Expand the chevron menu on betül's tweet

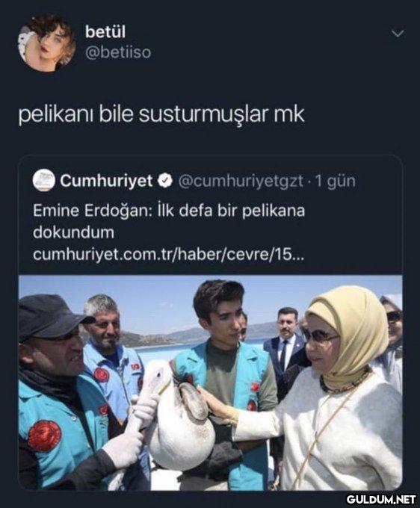pos(398,33)
